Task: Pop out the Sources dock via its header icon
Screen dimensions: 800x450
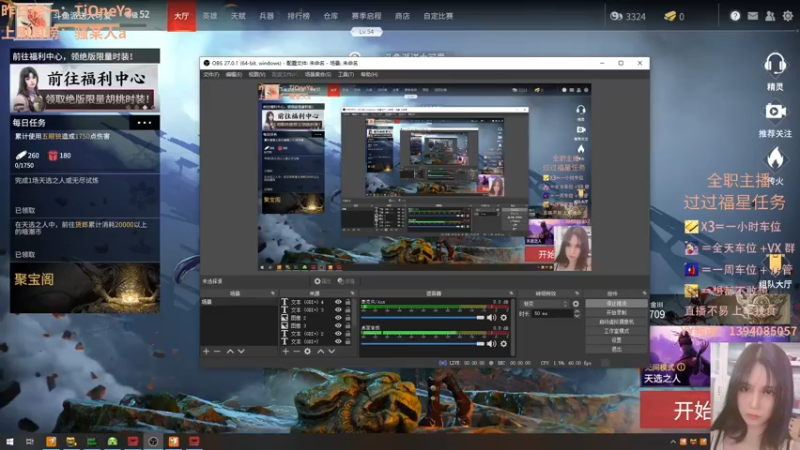Action: click(352, 293)
